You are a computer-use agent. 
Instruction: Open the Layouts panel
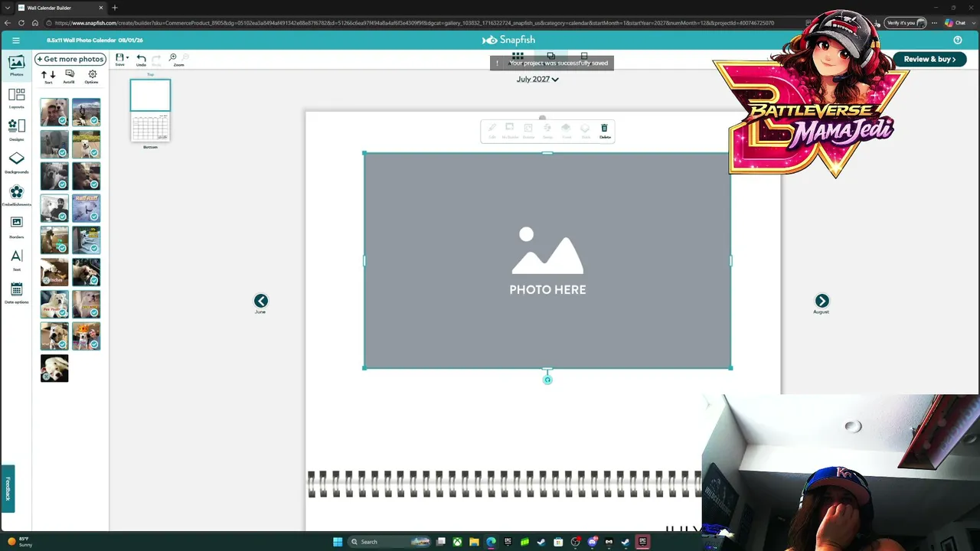pyautogui.click(x=16, y=98)
